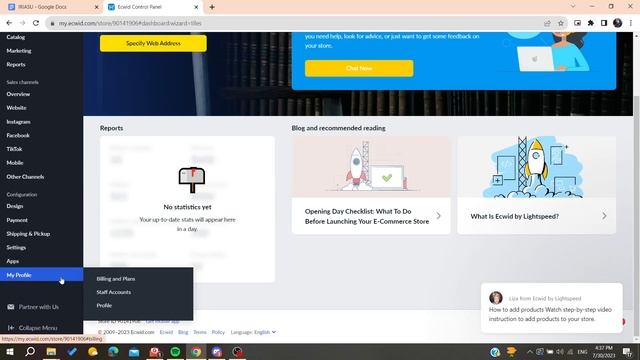The width and height of the screenshot is (640, 360).
Task: Open Liza's chat message popup
Action: pyautogui.click(x=552, y=308)
